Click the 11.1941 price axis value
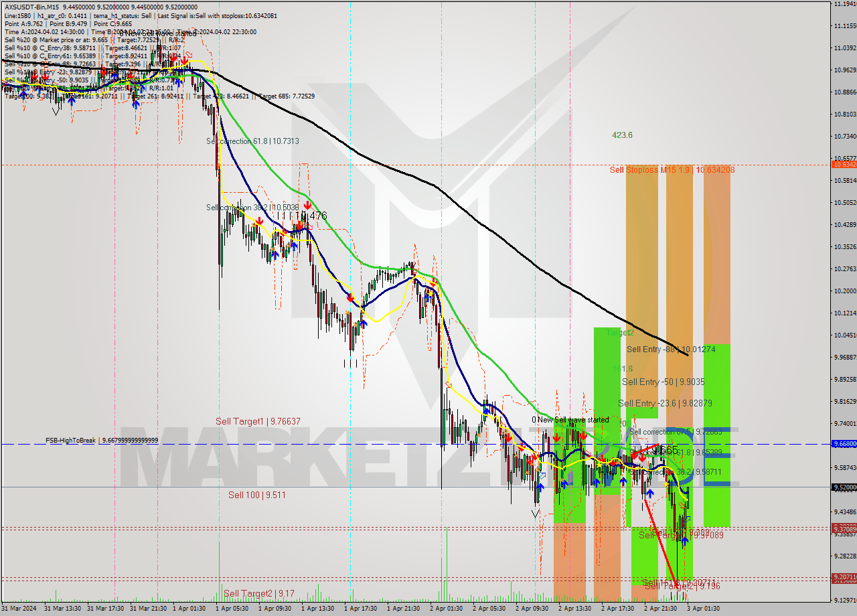Viewport: 857px width, 616px height. (845, 4)
